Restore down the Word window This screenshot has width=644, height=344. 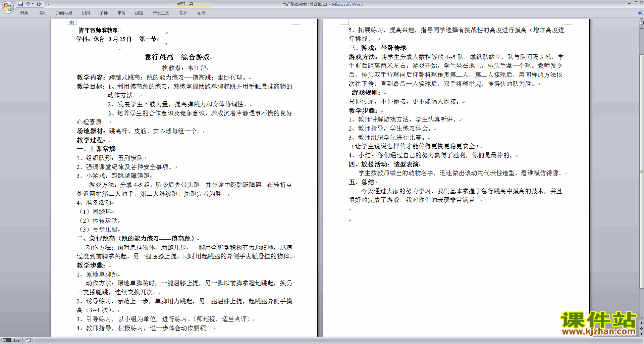pyautogui.click(x=635, y=3)
